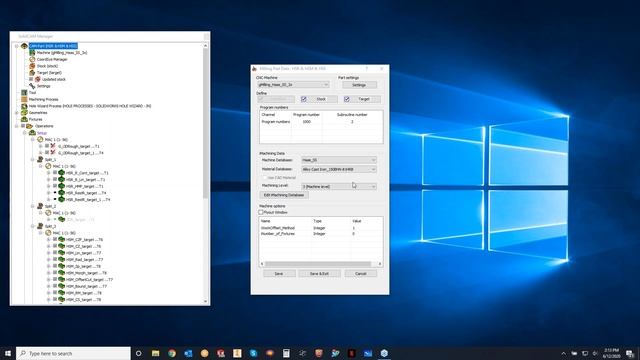Click Split_2 node icon

coord(40,206)
